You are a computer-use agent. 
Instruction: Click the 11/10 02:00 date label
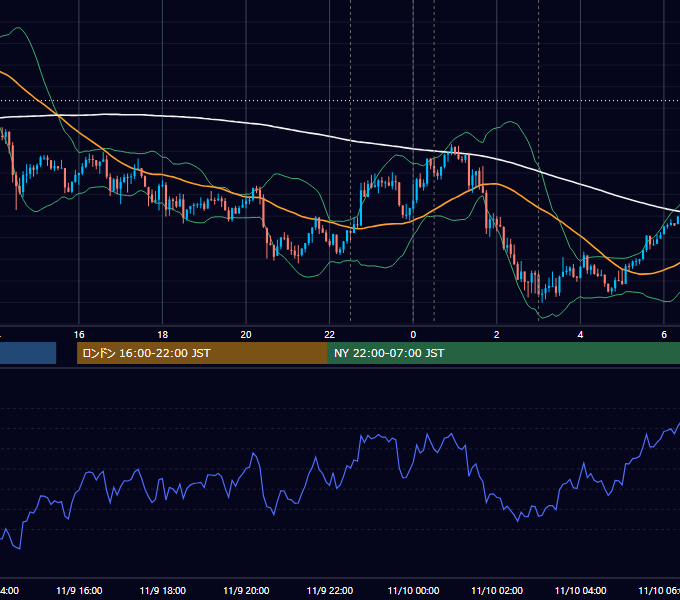click(497, 590)
